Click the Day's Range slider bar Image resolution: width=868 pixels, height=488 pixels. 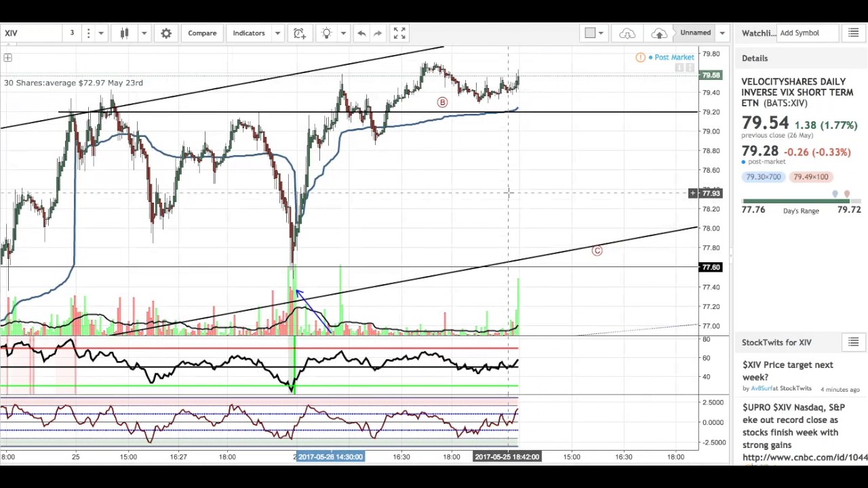point(802,201)
